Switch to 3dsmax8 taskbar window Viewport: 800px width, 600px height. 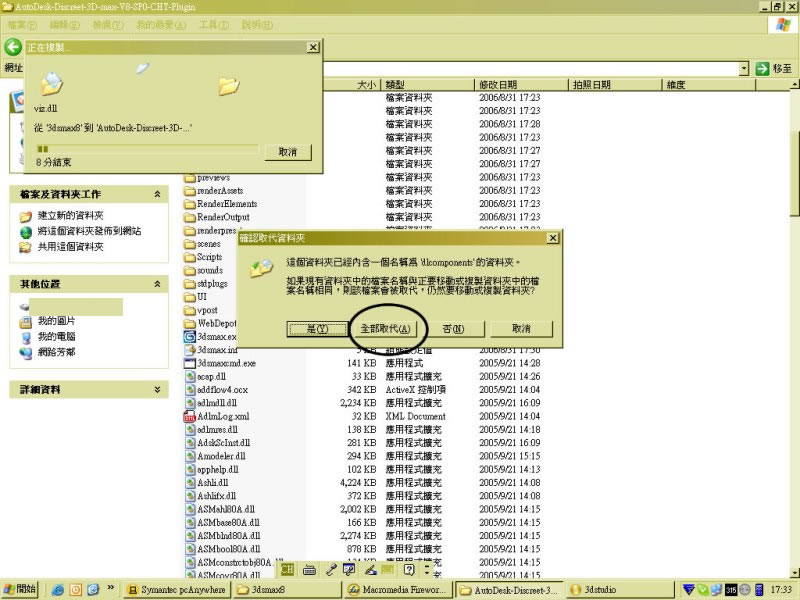point(287,590)
